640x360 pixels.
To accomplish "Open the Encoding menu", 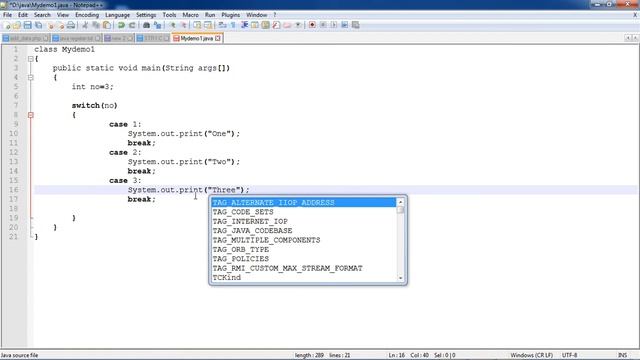I will (87, 15).
